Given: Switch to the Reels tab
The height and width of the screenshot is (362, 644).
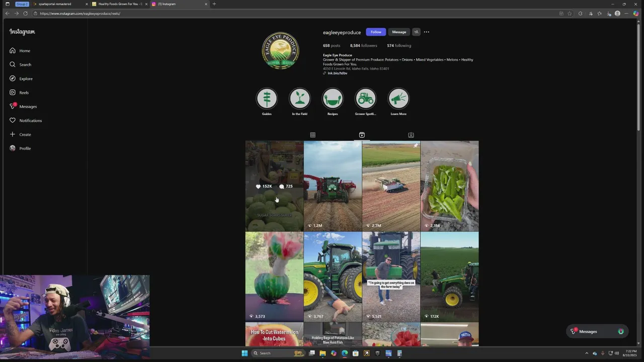Looking at the screenshot, I should [362, 135].
